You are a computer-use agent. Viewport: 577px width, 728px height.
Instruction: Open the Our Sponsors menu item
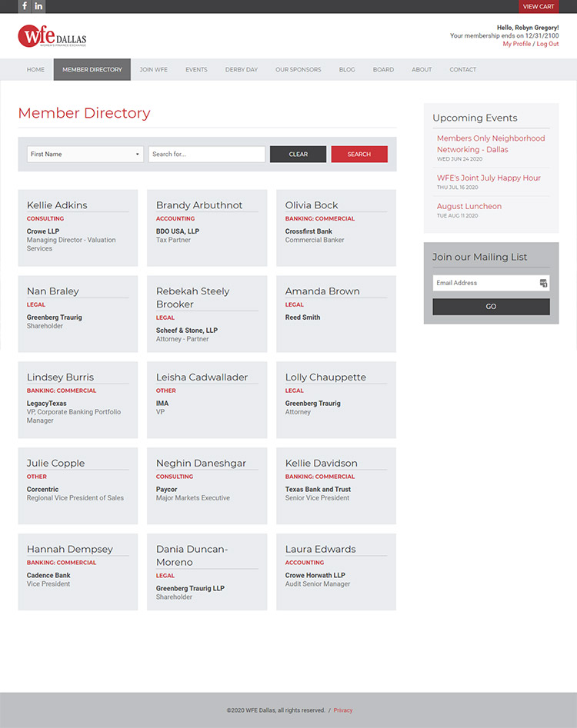[299, 70]
